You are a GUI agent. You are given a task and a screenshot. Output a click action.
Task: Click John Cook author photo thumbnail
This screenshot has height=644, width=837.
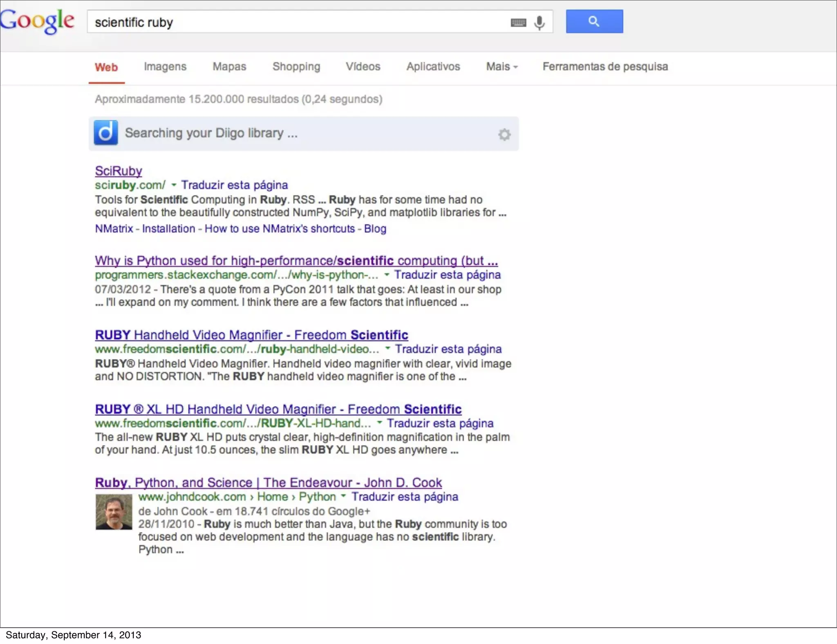pyautogui.click(x=114, y=512)
